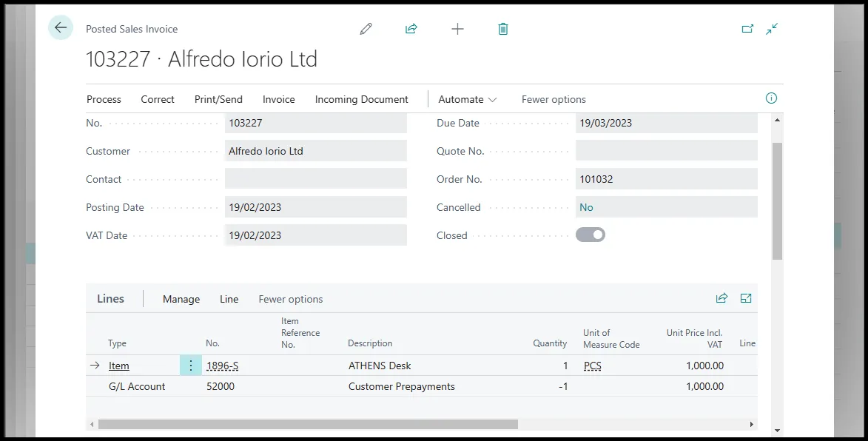The image size is (868, 441).
Task: Expand the Automate dropdown
Action: [x=467, y=100]
